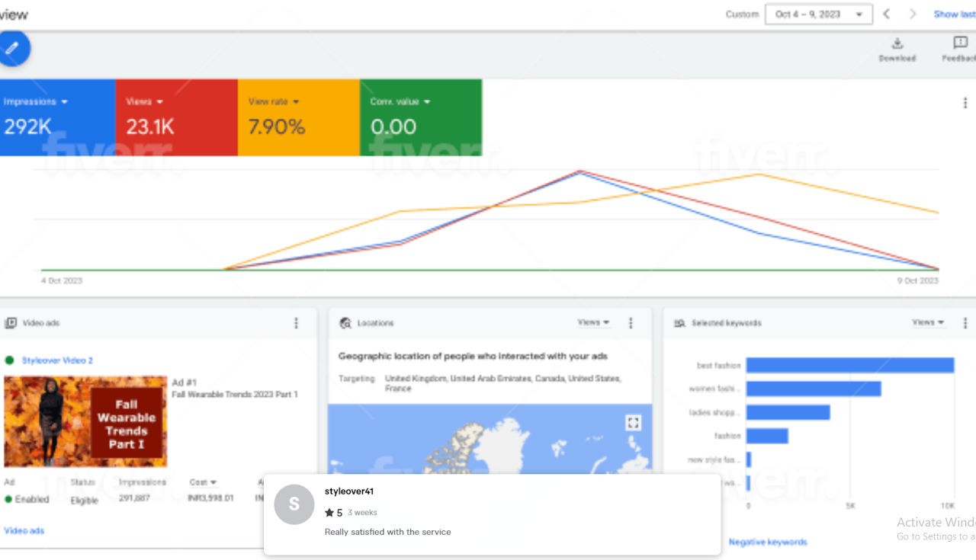This screenshot has width=976, height=560.
Task: Expand the map to fullscreen
Action: point(632,422)
